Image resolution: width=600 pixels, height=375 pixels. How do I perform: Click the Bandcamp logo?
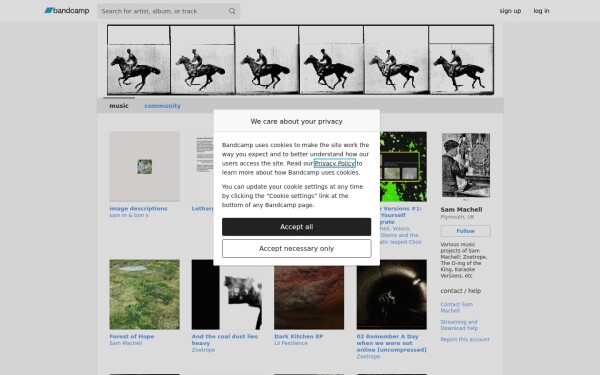67,11
